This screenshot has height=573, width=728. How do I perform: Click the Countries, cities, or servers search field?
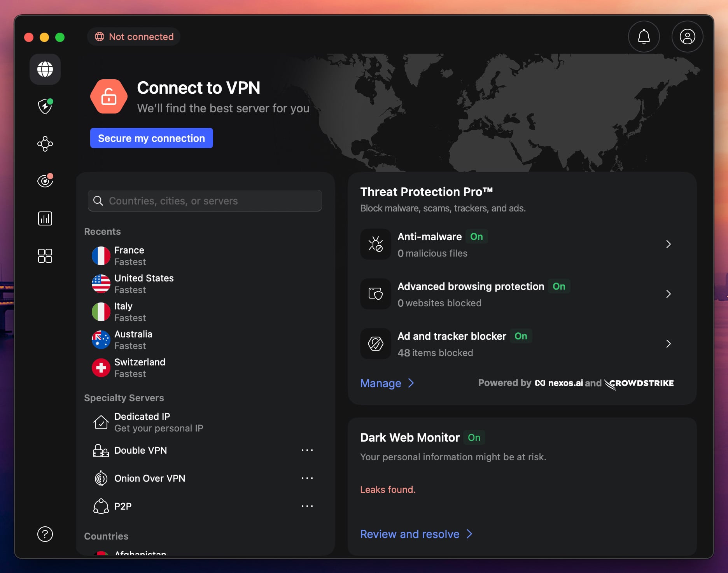pyautogui.click(x=205, y=201)
